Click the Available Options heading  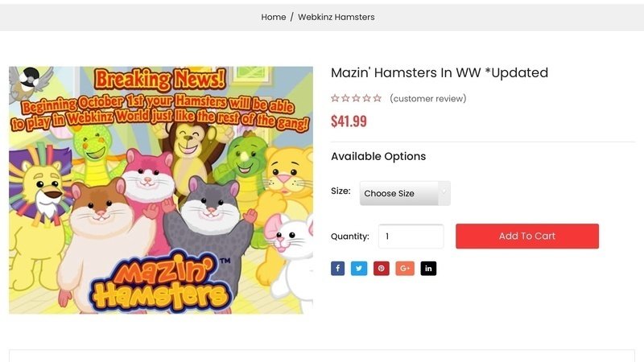[378, 157]
